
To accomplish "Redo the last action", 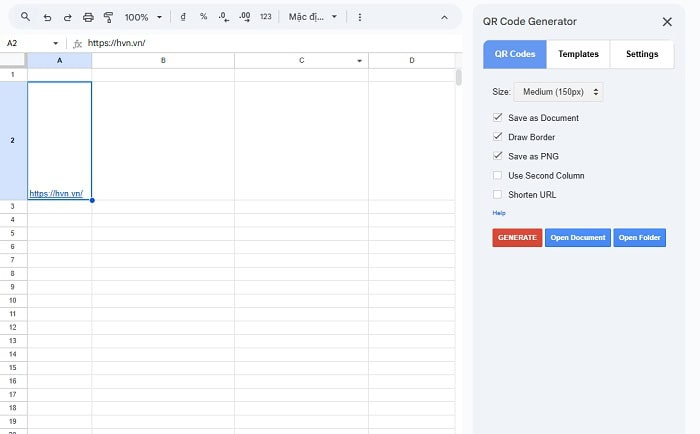I will (67, 17).
